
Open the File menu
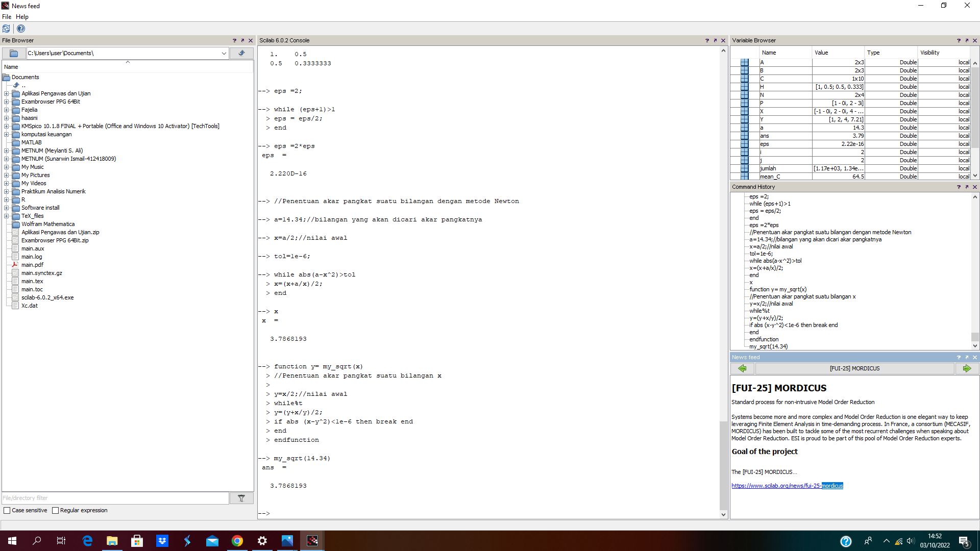pyautogui.click(x=7, y=17)
